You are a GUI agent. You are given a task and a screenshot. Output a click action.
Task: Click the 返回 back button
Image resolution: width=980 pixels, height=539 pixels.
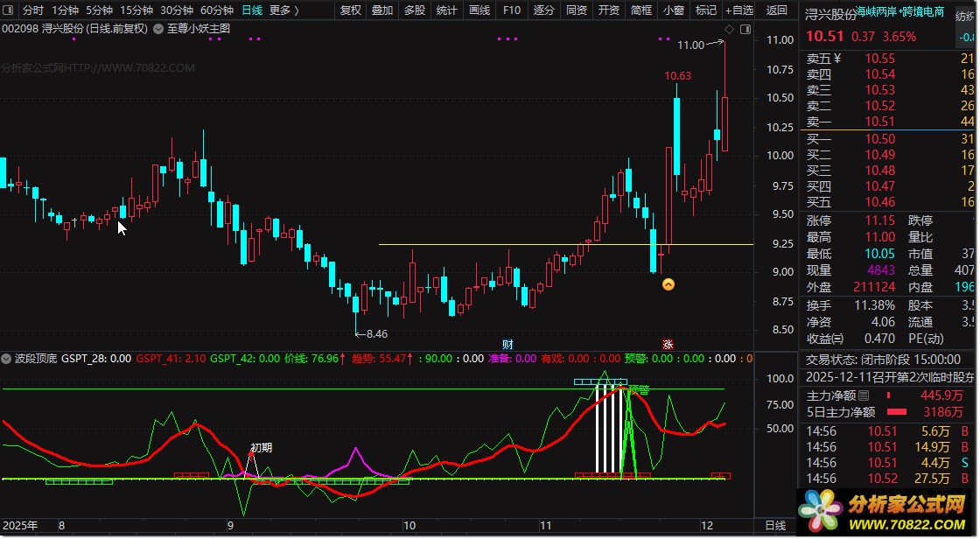(x=777, y=10)
